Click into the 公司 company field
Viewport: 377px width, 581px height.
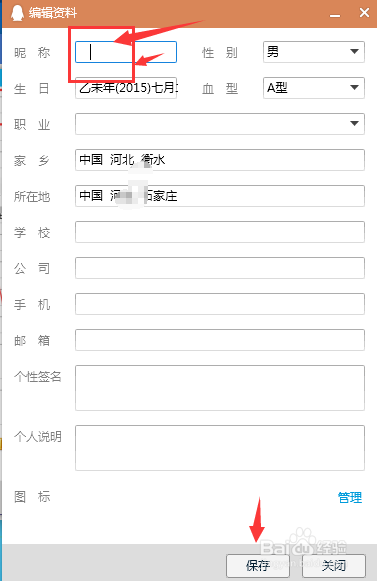tap(220, 268)
